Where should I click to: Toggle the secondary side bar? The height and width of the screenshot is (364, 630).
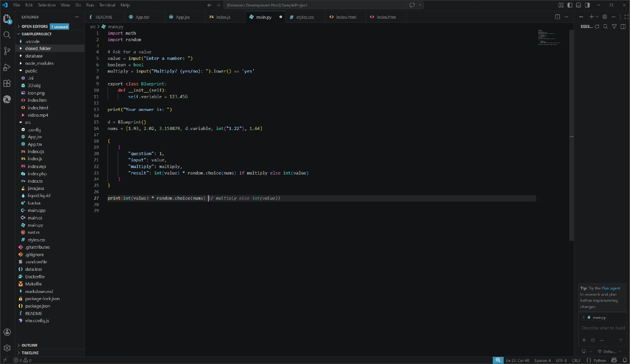click(x=587, y=5)
